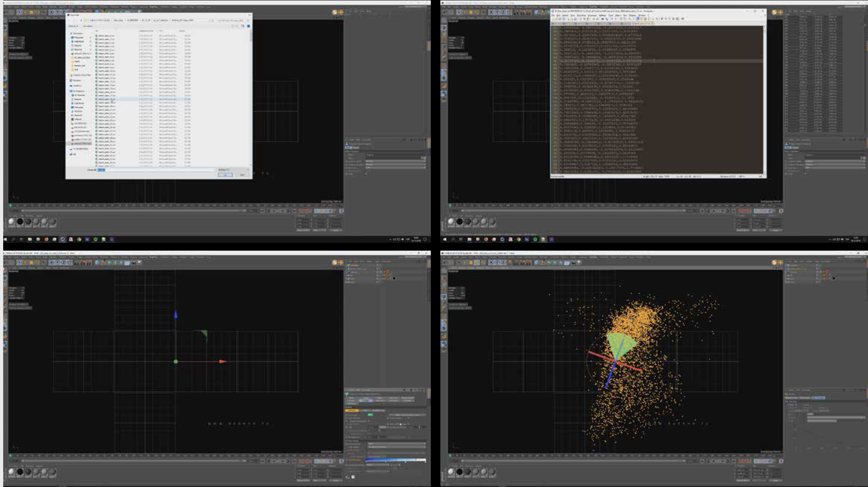Toggle the red tag on the object in axis-gizmo scene
Screen dimensions: 868x487
pyautogui.click(x=387, y=272)
